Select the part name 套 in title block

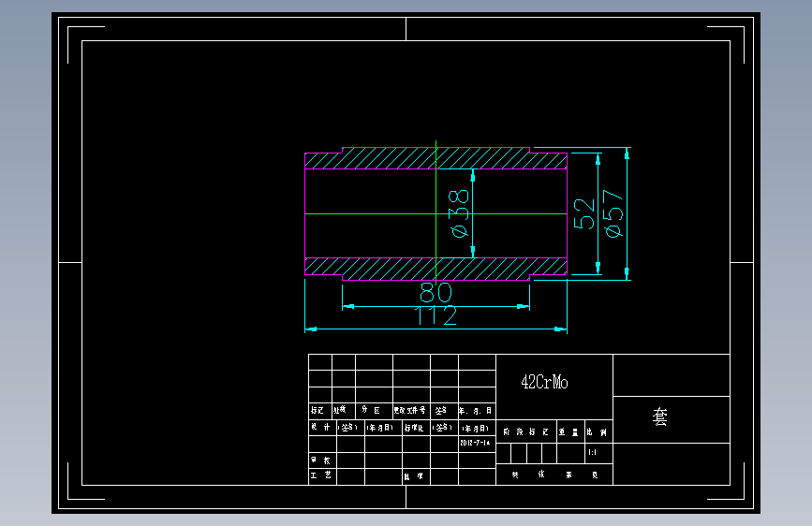pyautogui.click(x=659, y=416)
